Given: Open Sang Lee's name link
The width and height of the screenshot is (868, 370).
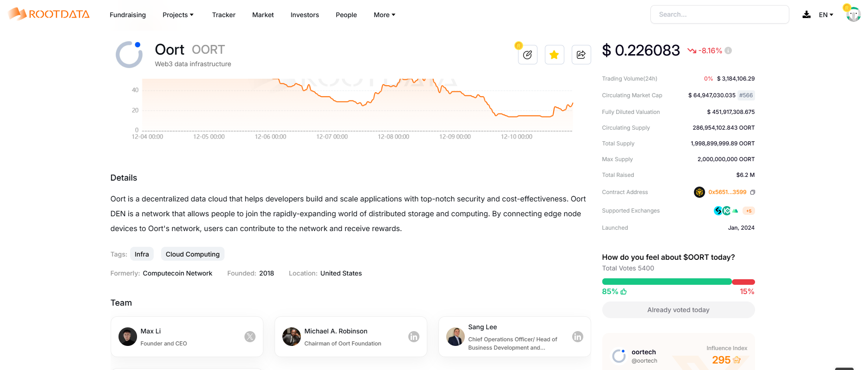Looking at the screenshot, I should pos(482,327).
